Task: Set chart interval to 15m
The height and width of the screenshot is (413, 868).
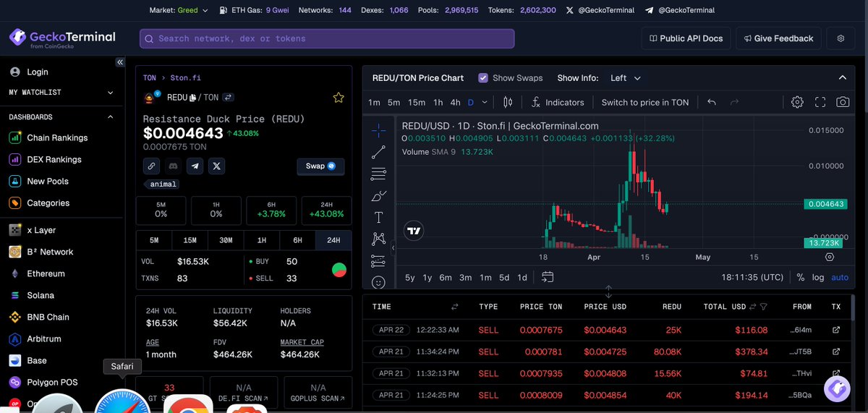Action: click(x=417, y=103)
